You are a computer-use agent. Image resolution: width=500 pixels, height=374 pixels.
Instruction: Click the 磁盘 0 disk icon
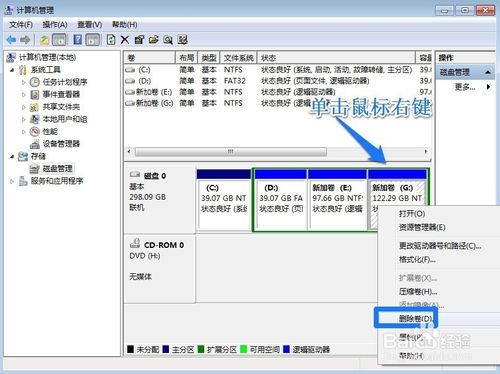pyautogui.click(x=135, y=174)
